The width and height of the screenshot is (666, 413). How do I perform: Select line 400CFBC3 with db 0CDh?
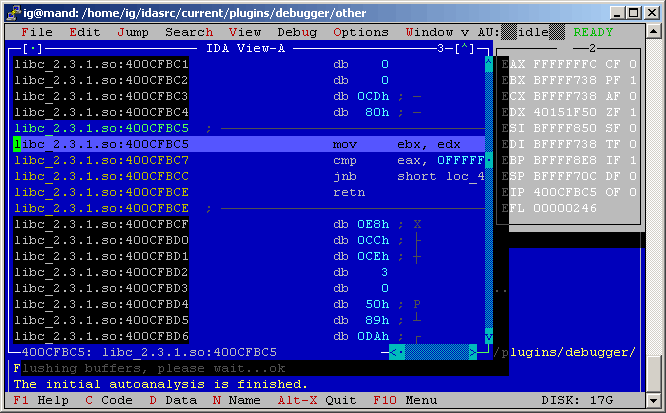(x=249, y=96)
